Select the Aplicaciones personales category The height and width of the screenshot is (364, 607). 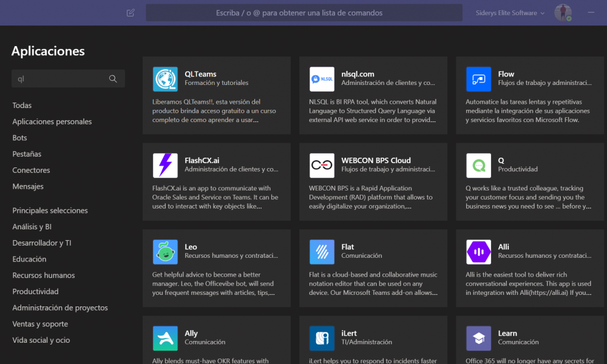click(52, 121)
